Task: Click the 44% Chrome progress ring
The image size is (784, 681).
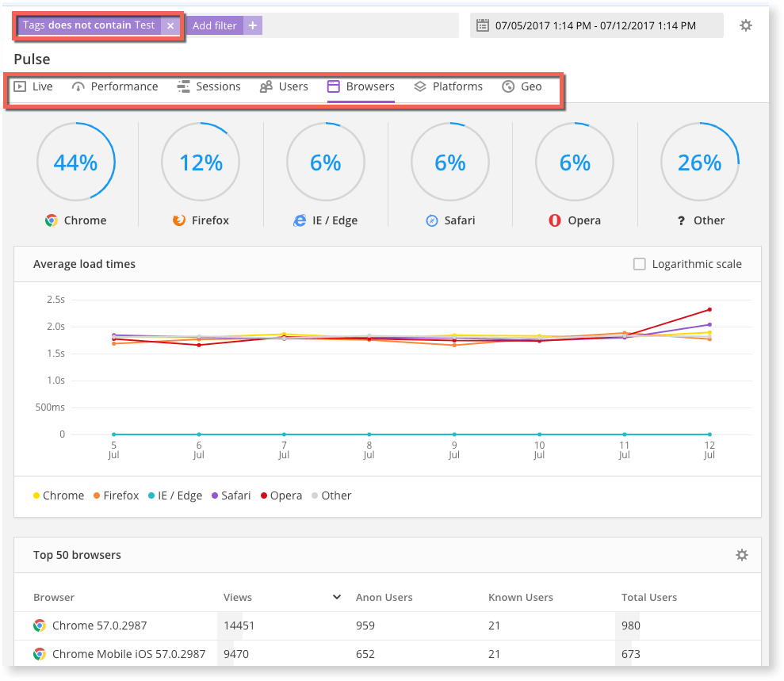Action: click(x=75, y=161)
